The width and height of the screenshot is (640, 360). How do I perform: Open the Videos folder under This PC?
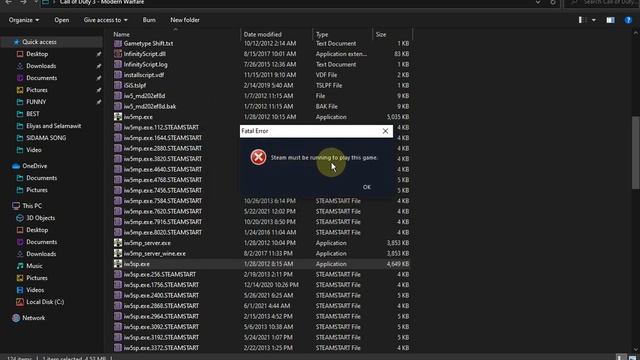35,290
